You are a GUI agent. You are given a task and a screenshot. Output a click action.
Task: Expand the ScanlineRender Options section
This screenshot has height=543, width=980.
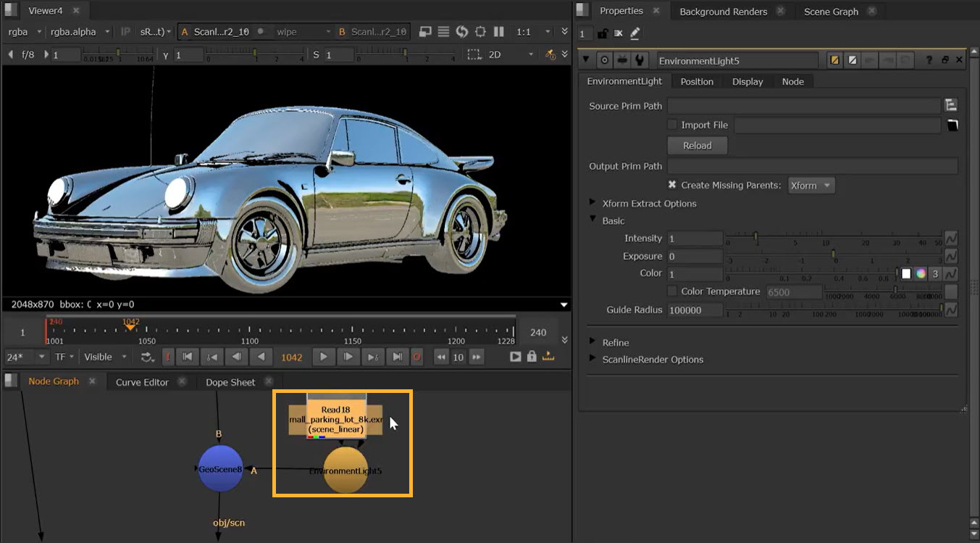coord(593,360)
